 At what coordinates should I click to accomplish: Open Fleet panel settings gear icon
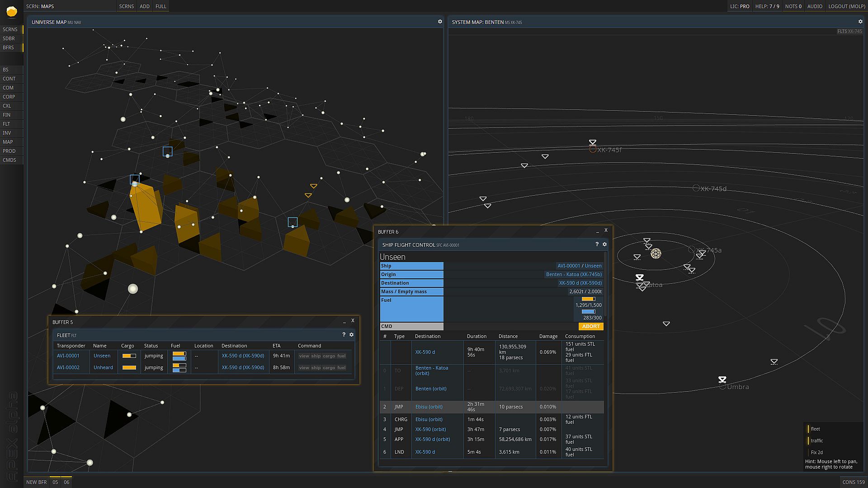pyautogui.click(x=351, y=335)
